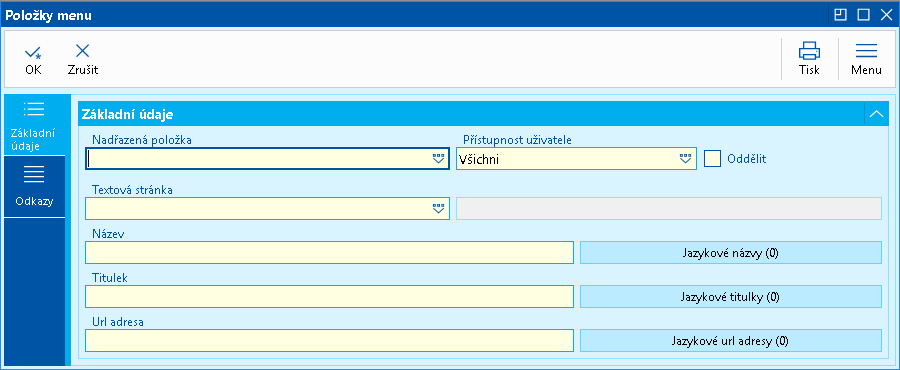Viewport: 900px width, 370px height.
Task: Cancel using the Zrušit X icon
Action: [83, 51]
